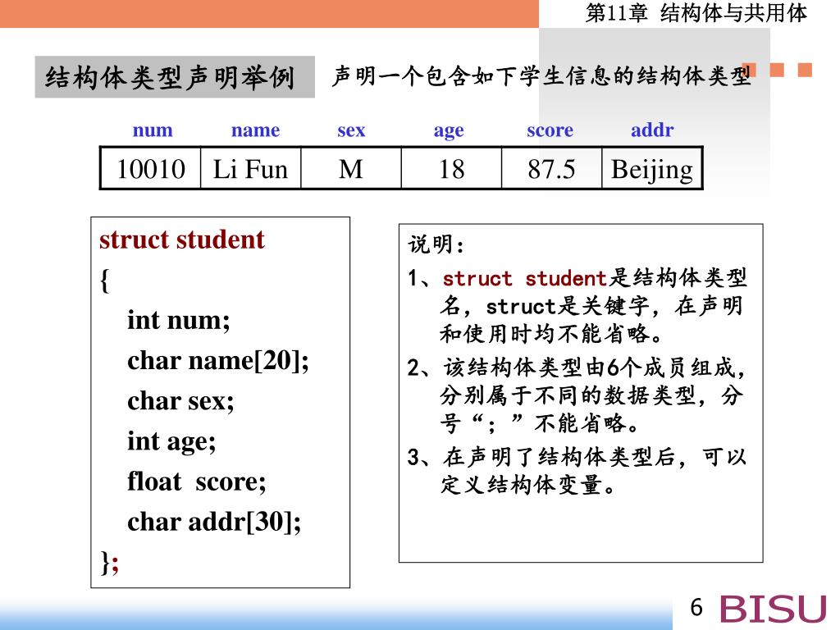Click the 'score' column header
Viewport: 840px width, 630px height.
550,130
